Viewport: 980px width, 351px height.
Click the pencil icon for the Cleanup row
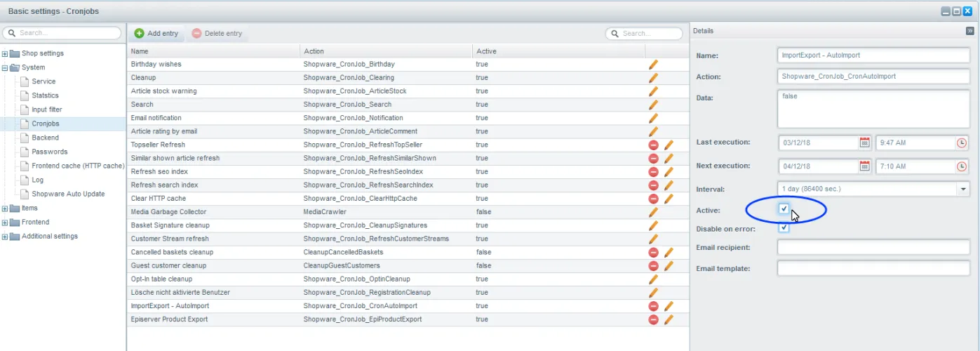point(653,77)
